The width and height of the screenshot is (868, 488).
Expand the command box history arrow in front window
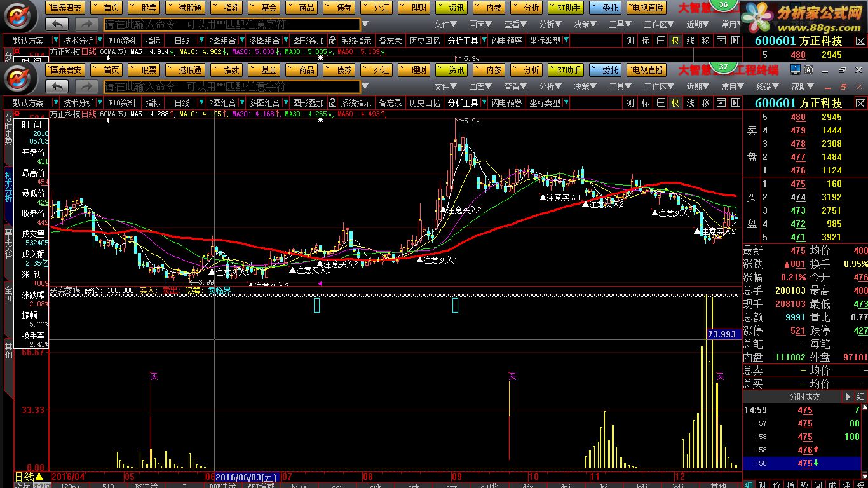pyautogui.click(x=365, y=86)
